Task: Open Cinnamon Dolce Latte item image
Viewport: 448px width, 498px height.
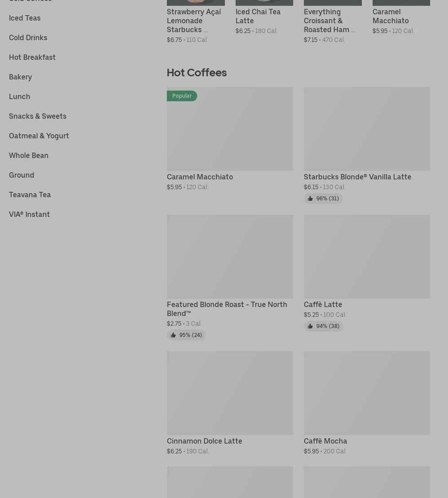Action: [x=230, y=393]
